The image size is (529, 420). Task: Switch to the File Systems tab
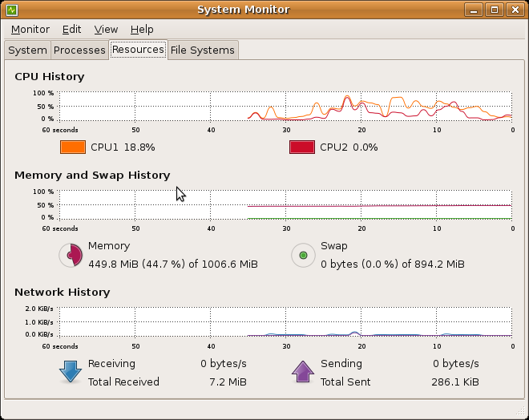203,50
